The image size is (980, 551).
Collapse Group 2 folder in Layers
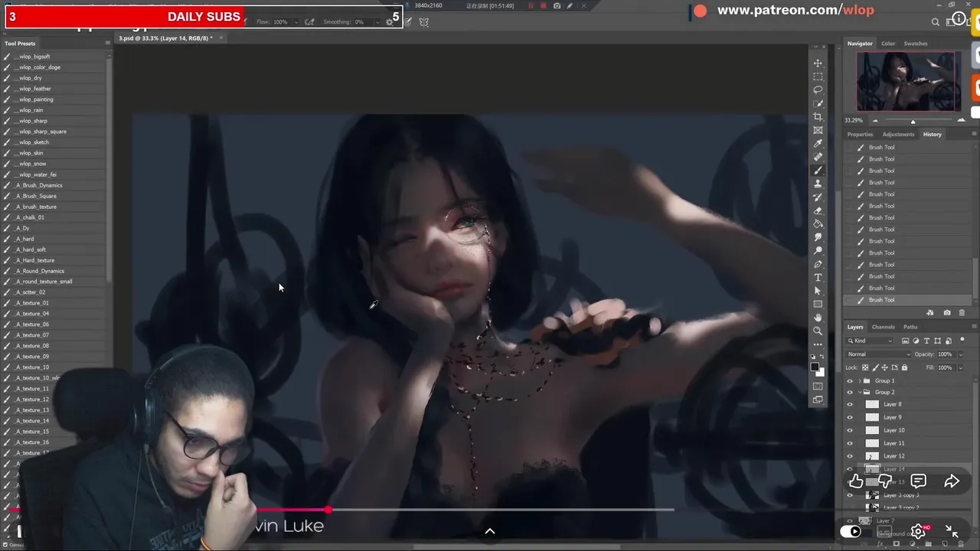coord(859,393)
